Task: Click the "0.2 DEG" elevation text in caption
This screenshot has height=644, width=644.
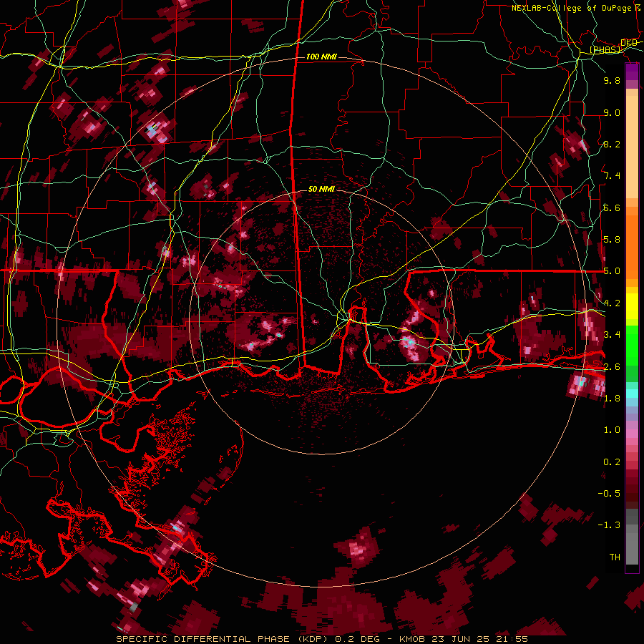Action: click(357, 639)
